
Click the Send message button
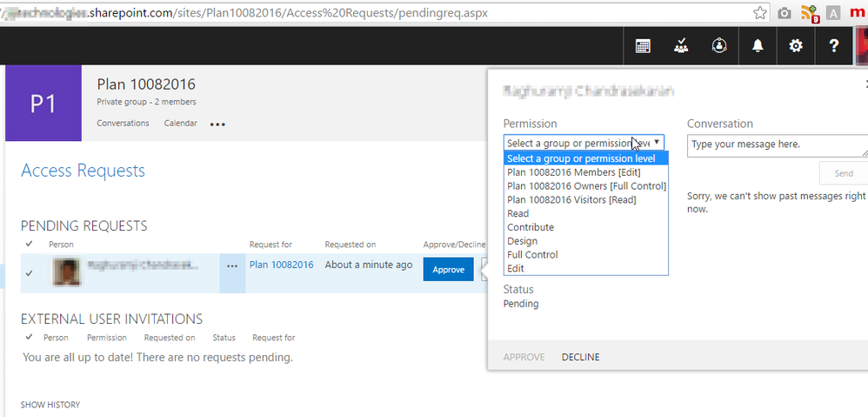(843, 173)
